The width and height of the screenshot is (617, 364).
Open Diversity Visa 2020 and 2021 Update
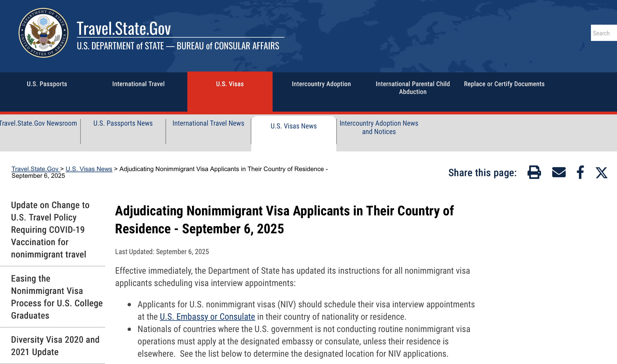point(55,346)
